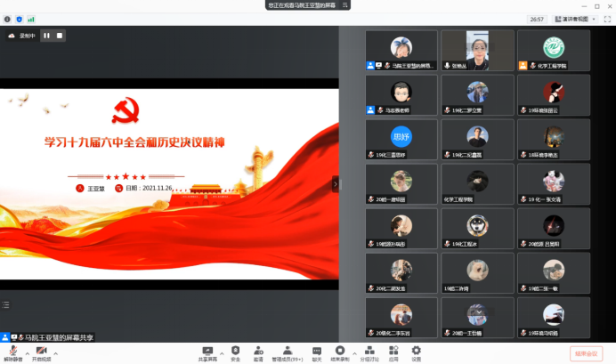Expand recording options arrow
616x364 pixels.
[x=353, y=350]
